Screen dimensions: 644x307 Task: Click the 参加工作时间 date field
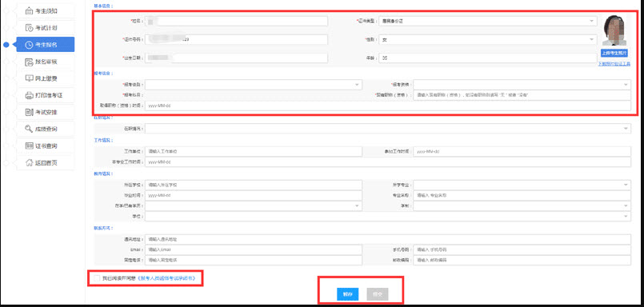tap(522, 151)
